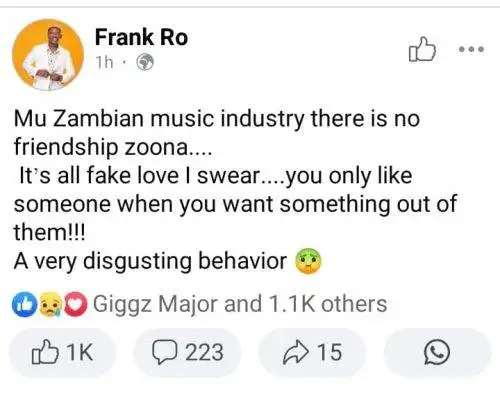Click the Share button showing 15
This screenshot has width=500, height=393.
coord(312,352)
